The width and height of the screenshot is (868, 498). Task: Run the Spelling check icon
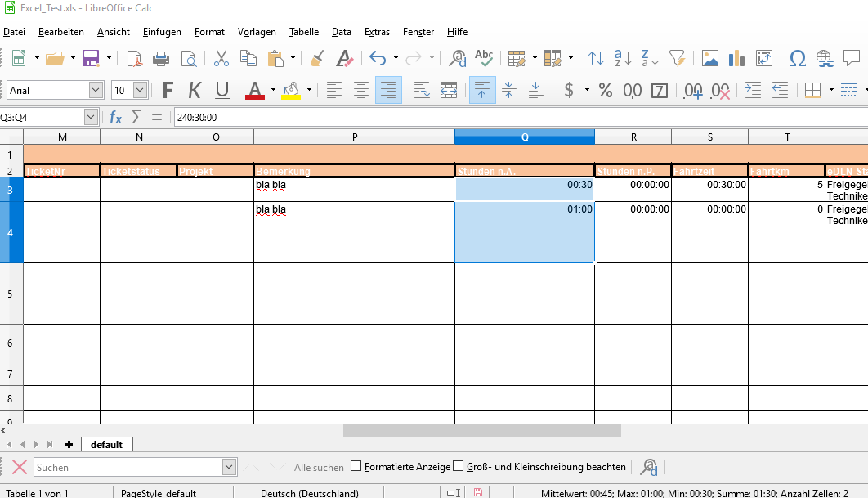pos(484,58)
